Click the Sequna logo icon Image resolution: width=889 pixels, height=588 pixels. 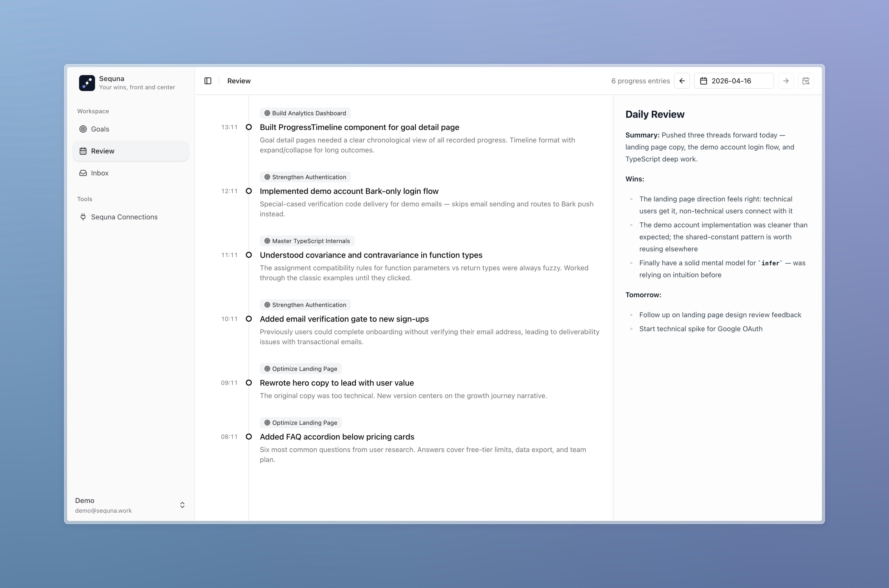point(87,83)
